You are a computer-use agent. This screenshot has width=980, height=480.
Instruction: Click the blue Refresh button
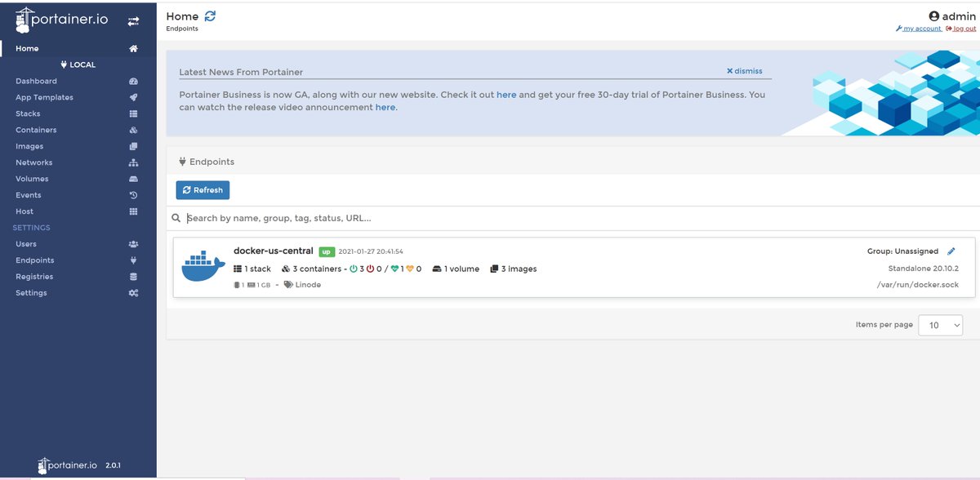pos(203,190)
